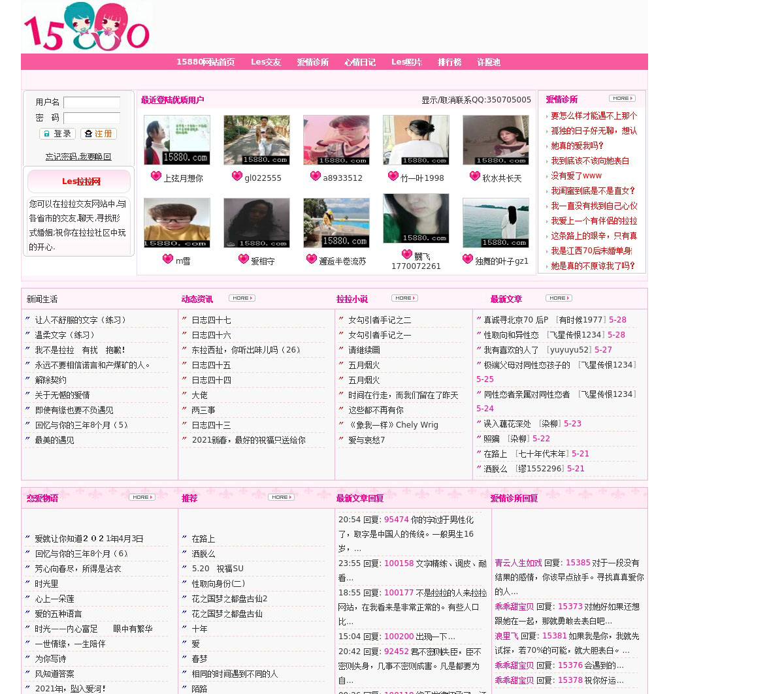Open article 让人不舒服的文字（练习）
784x694 pixels.
point(82,320)
